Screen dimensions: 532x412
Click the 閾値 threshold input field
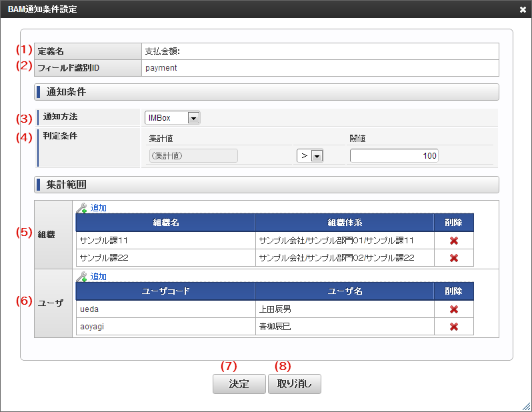coord(393,155)
